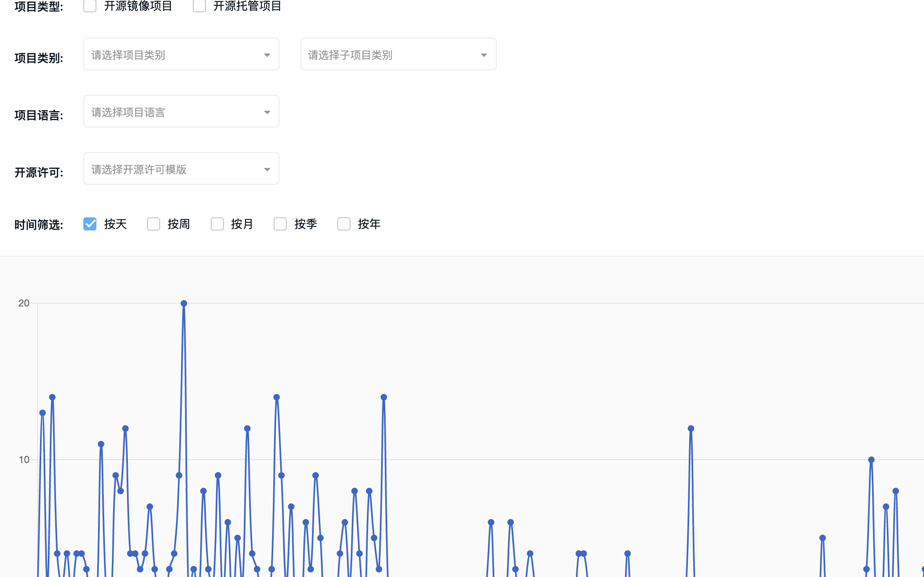Uncheck the 按天 time filter
The width and height of the screenshot is (924, 577).
pos(90,224)
